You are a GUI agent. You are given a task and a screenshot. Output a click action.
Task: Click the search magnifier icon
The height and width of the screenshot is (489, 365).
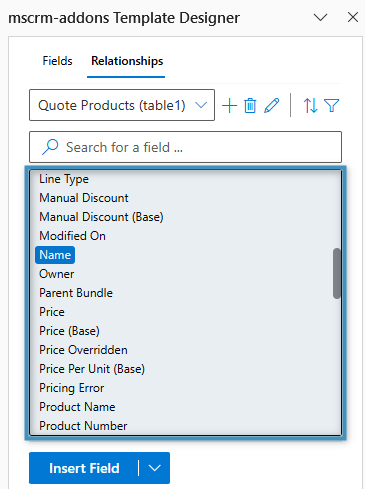[50, 147]
